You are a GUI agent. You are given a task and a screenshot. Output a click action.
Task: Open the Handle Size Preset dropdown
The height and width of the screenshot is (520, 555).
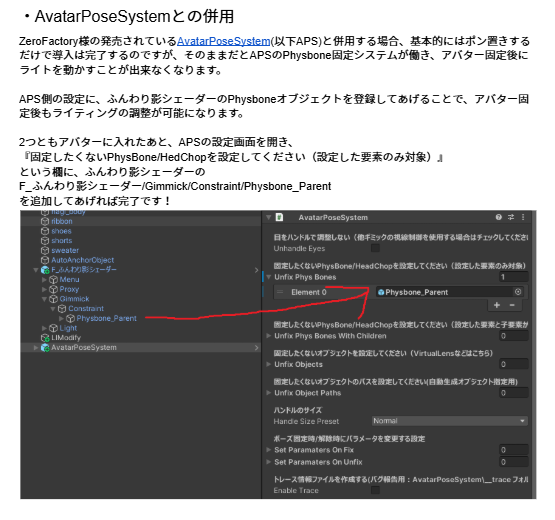tap(450, 421)
